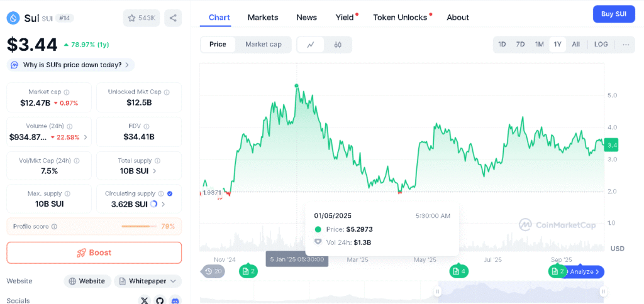Screen dimensions: 644x304
Task: Click the circulating supply verified badge
Action: (170, 193)
